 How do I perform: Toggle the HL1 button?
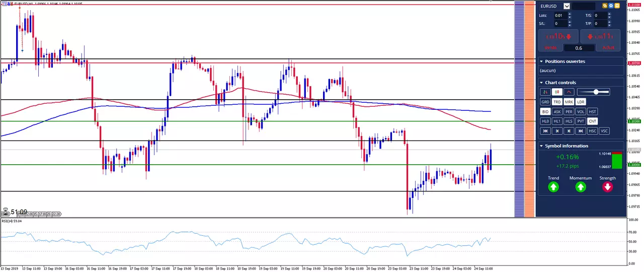[557, 121]
